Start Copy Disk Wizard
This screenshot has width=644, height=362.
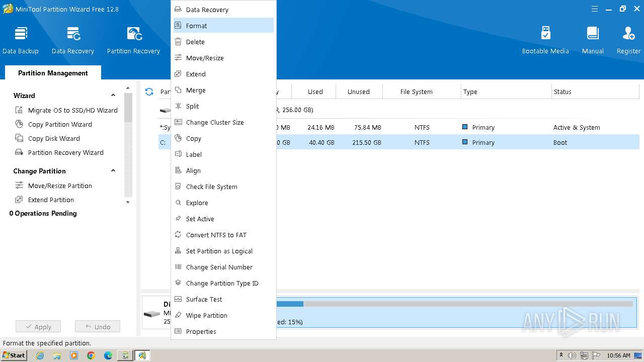coord(47,138)
